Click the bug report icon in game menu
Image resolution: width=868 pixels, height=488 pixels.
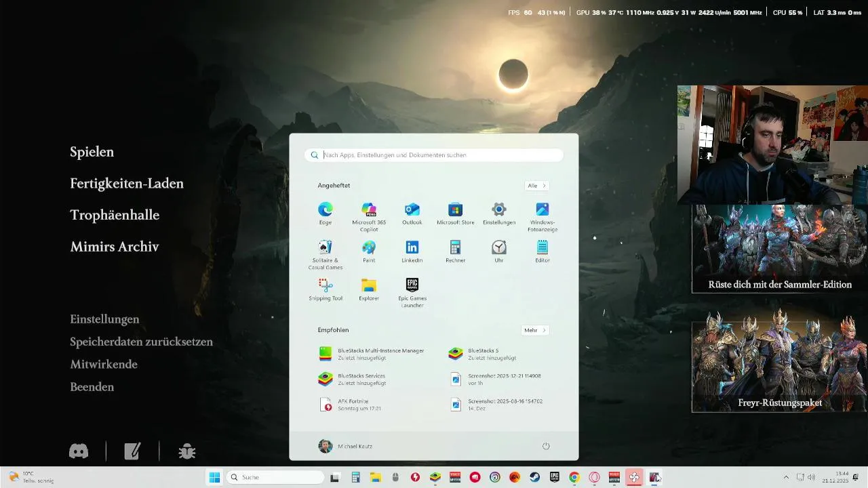point(186,451)
